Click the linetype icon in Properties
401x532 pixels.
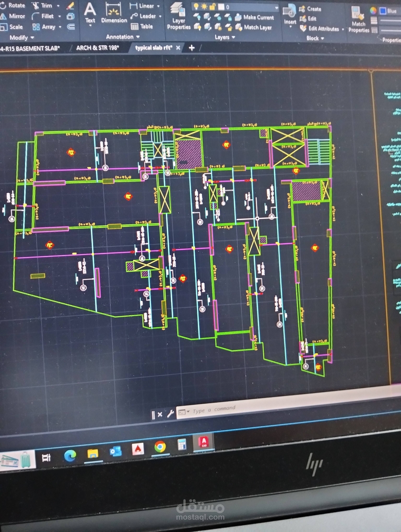pyautogui.click(x=374, y=30)
